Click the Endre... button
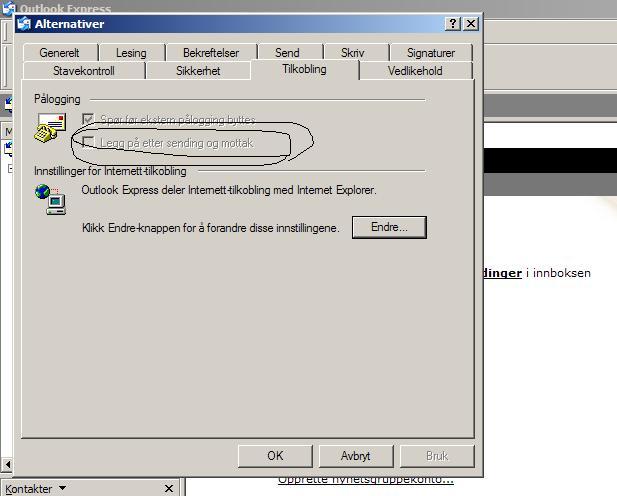 click(x=389, y=227)
